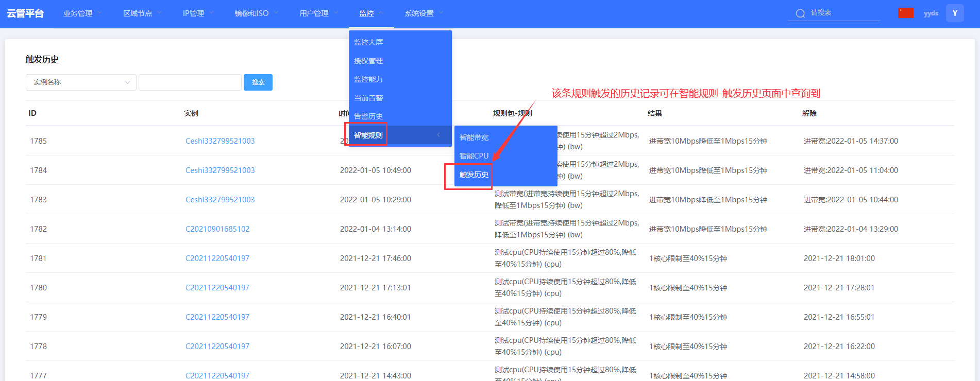Select ID cell 1782
The image size is (980, 381).
point(39,229)
